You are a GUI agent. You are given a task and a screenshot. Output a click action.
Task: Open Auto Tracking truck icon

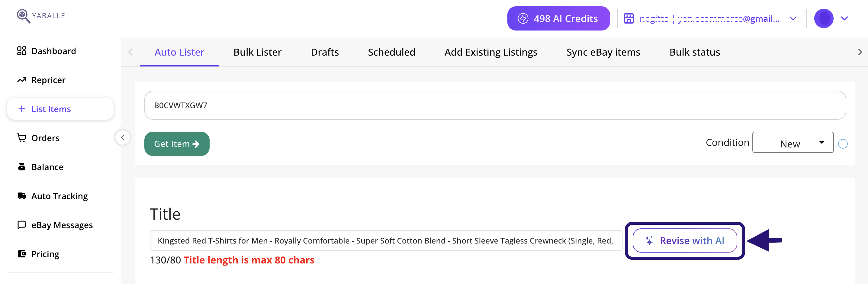click(x=21, y=196)
